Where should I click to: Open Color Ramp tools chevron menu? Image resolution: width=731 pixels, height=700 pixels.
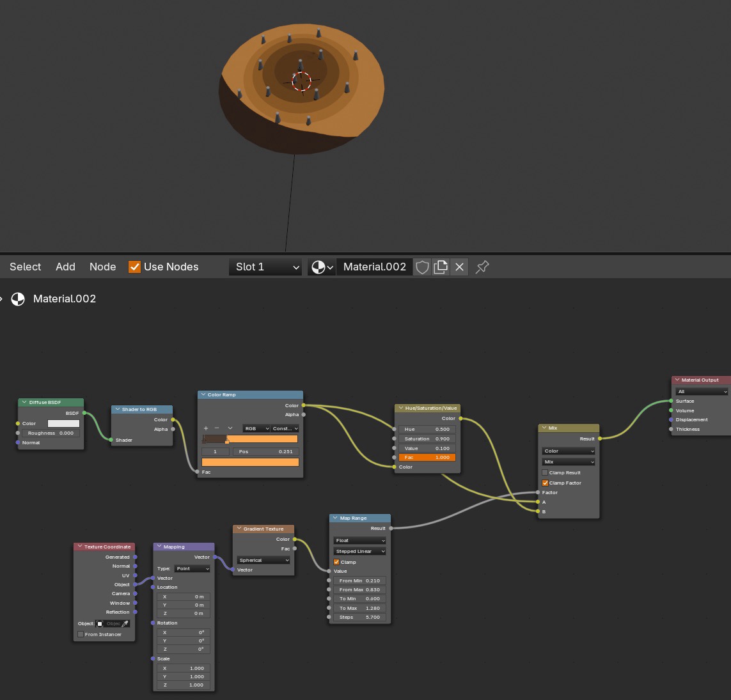click(x=230, y=428)
